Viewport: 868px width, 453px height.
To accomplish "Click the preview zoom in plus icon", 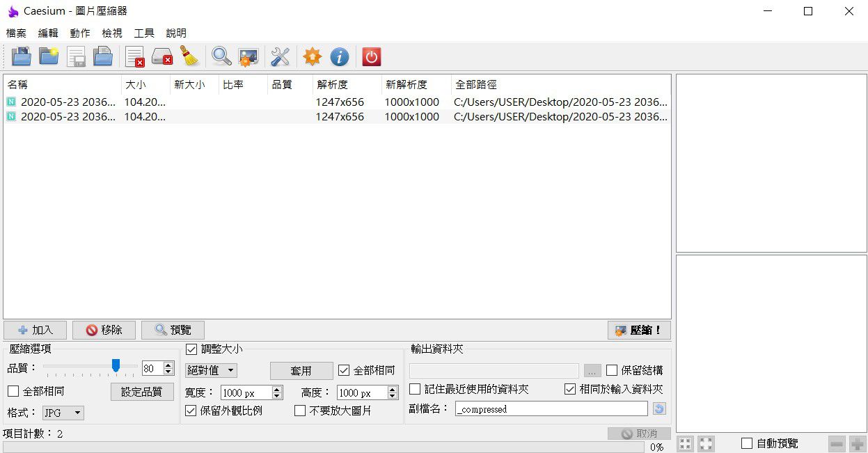I will click(858, 443).
